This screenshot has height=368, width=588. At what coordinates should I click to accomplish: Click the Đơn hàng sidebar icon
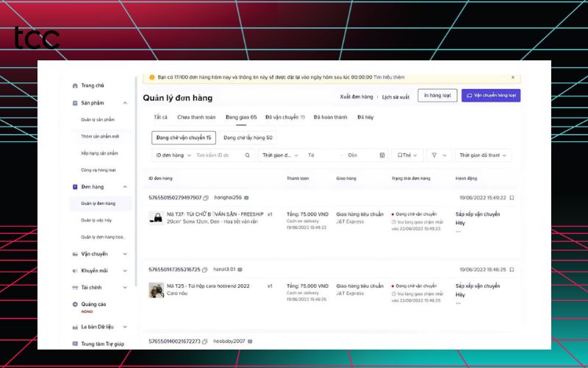pos(75,187)
